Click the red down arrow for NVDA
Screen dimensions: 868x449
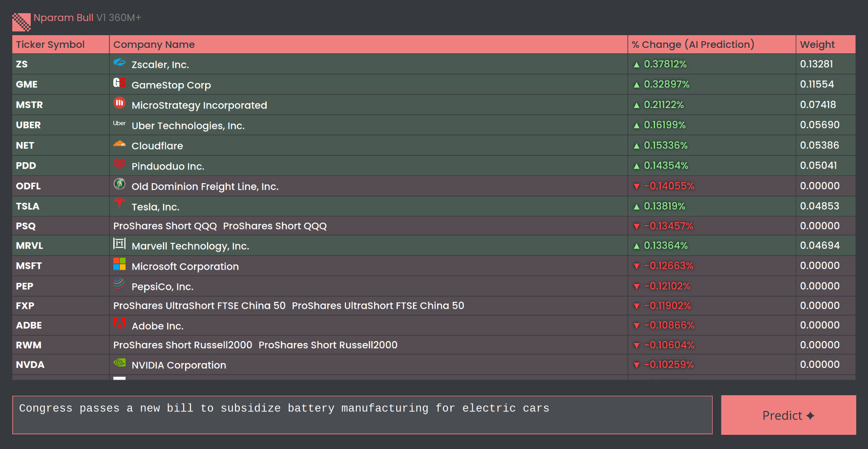coord(636,365)
